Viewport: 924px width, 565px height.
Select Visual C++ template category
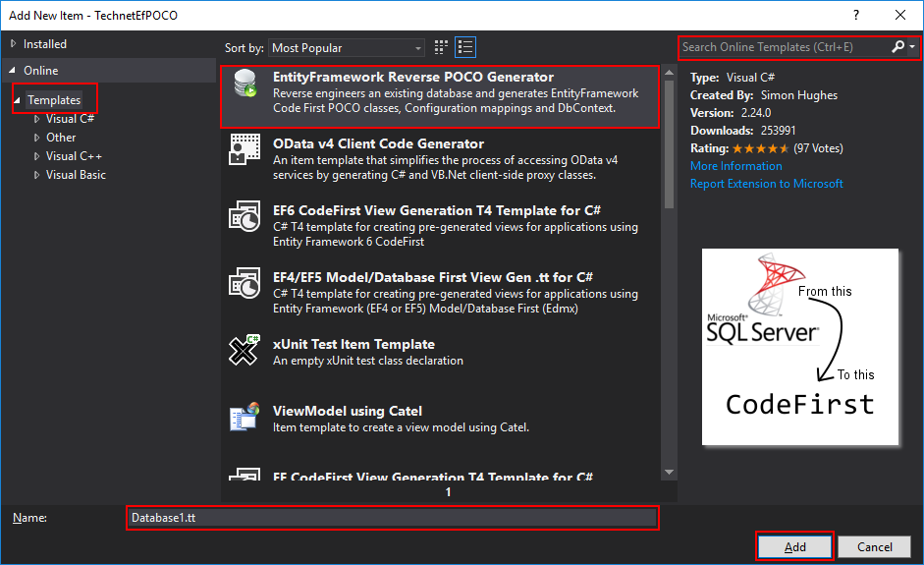click(74, 156)
